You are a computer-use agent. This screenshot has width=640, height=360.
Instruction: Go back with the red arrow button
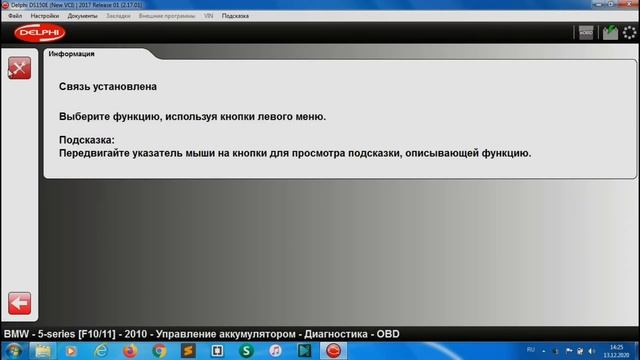[x=20, y=303]
